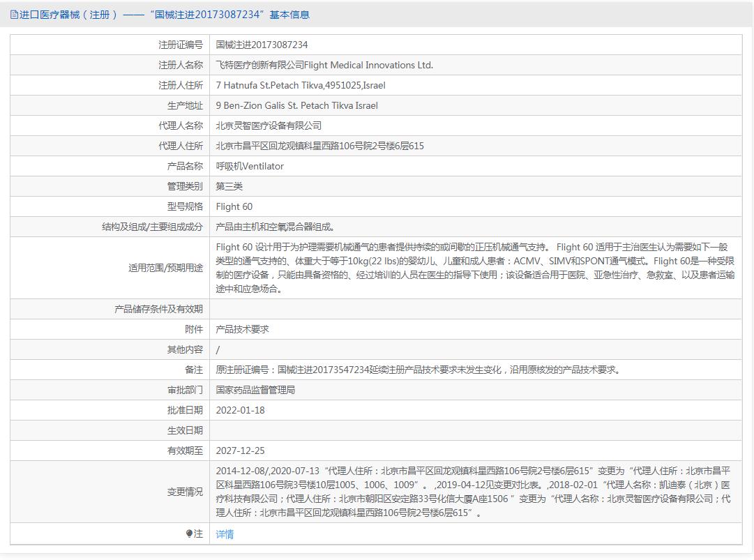Click the 生效日期 label

(x=185, y=430)
